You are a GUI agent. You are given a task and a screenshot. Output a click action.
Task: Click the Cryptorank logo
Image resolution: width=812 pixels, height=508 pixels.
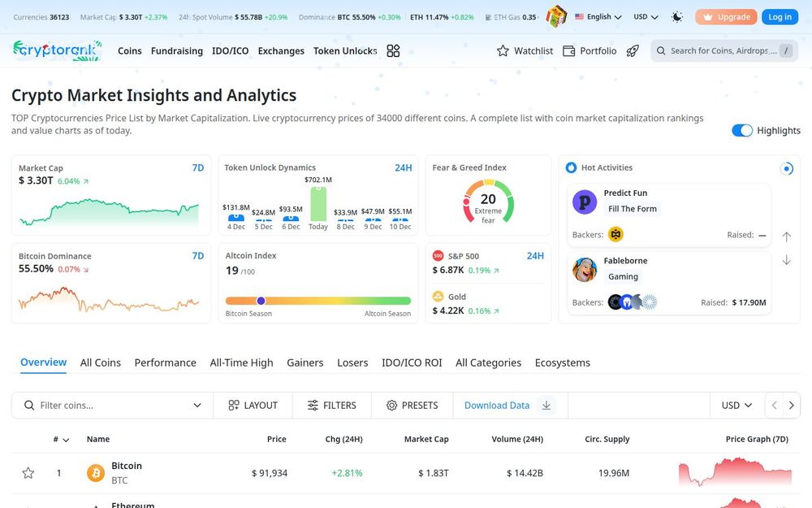point(58,50)
